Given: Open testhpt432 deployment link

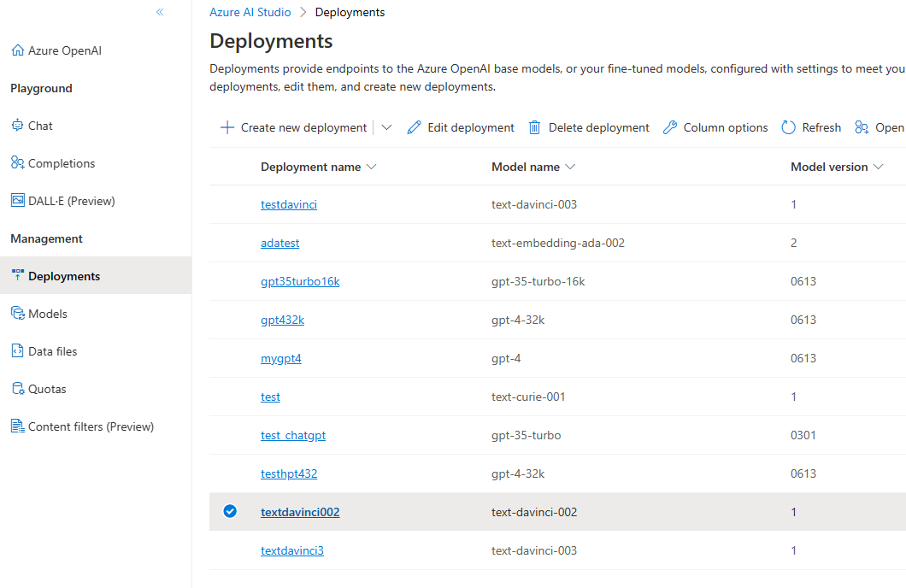Looking at the screenshot, I should coord(289,473).
